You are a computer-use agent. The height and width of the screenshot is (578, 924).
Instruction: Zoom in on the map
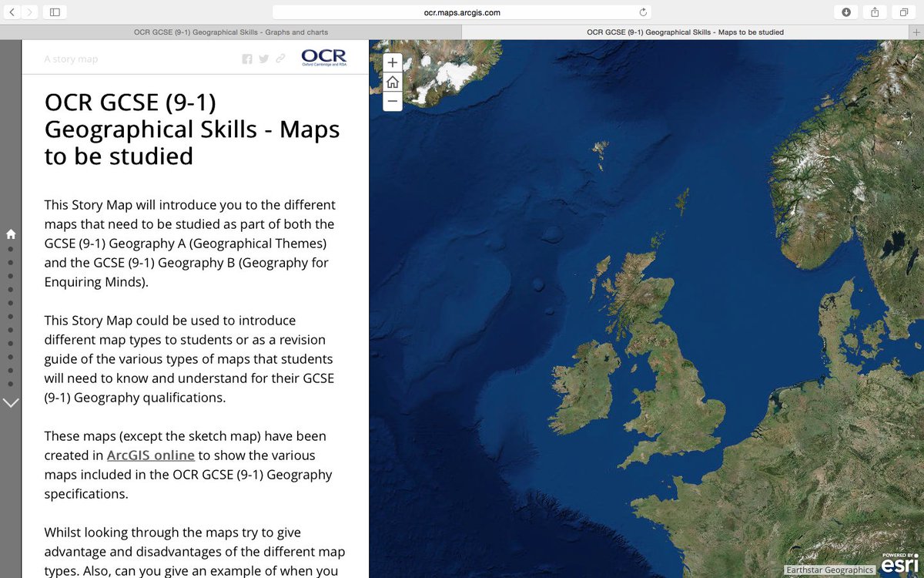(x=393, y=62)
